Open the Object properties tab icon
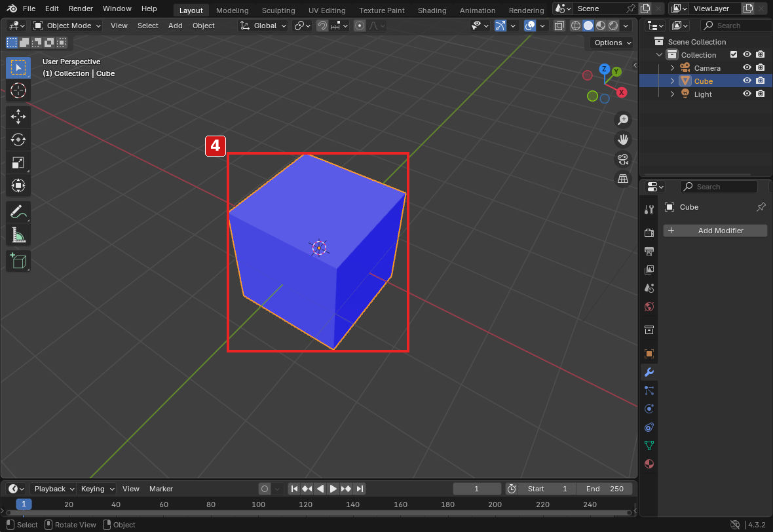Screen dimensions: 773x532 point(649,354)
